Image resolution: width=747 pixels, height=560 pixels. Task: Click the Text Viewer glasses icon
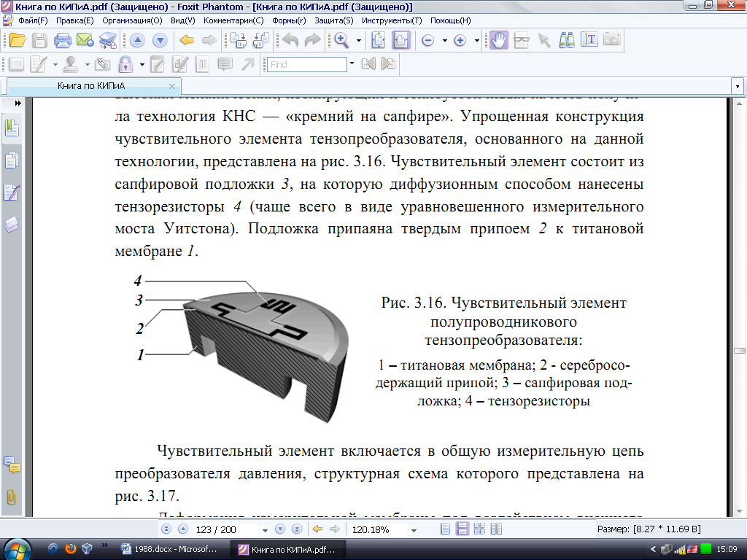point(521,41)
